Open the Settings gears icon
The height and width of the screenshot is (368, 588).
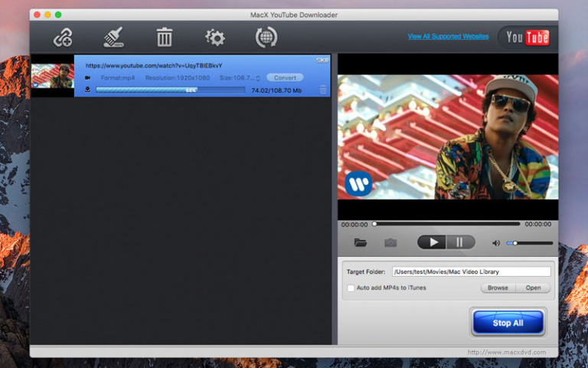(215, 38)
